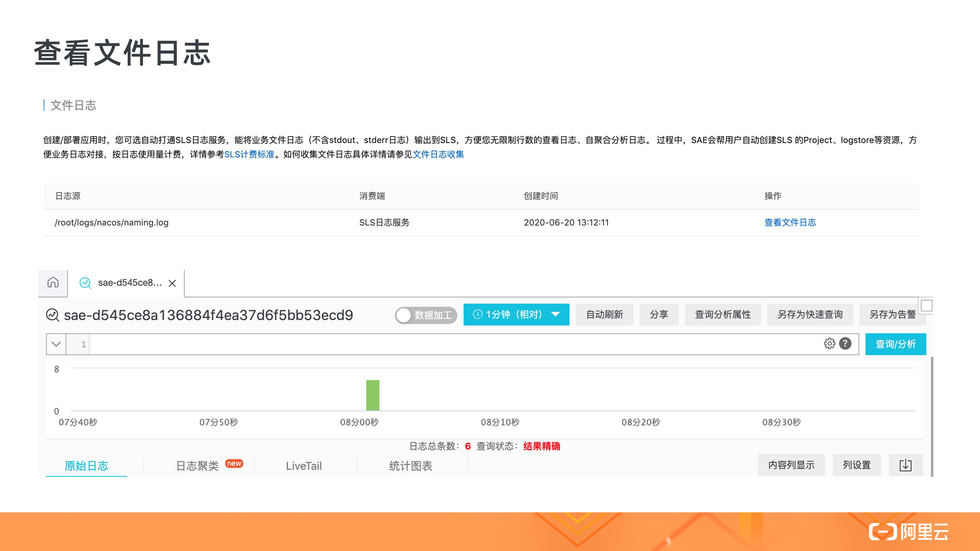Enable the 数据加工 toggle switch
980x551 pixels.
click(403, 315)
